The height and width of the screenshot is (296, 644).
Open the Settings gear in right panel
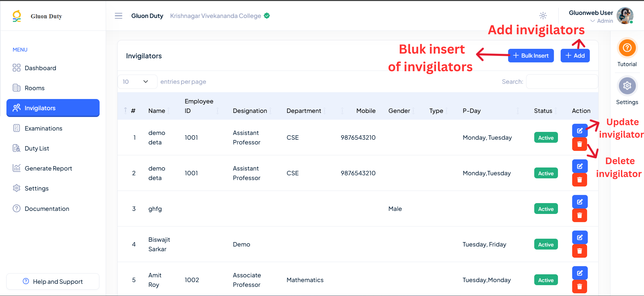coord(627,86)
